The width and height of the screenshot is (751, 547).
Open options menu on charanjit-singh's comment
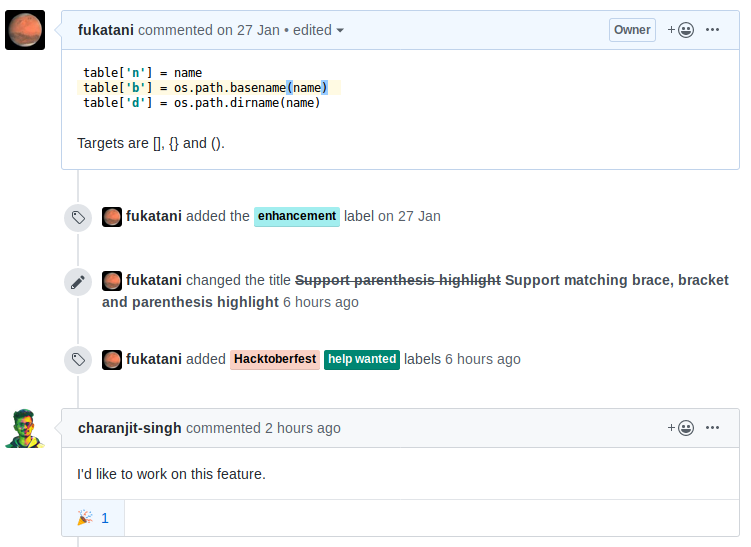pos(712,428)
